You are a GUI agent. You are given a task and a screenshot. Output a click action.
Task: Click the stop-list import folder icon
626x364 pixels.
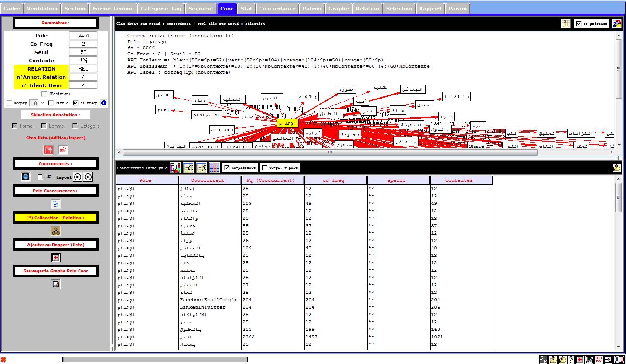[x=64, y=150]
